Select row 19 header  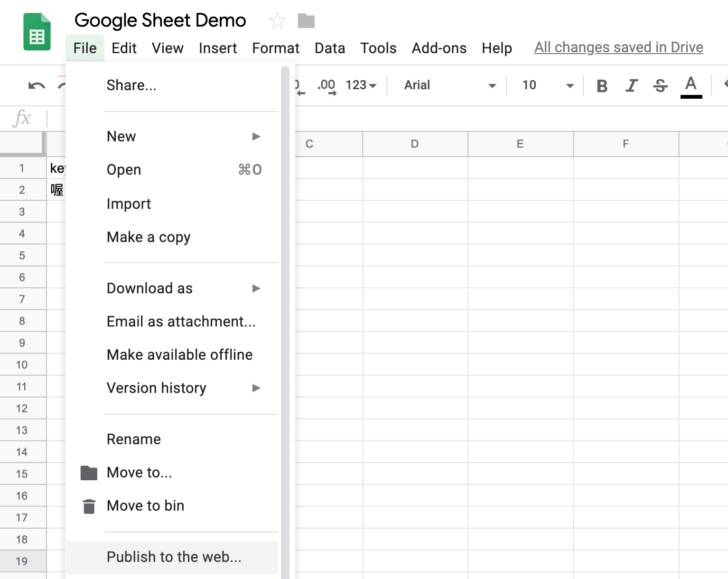pyautogui.click(x=23, y=561)
